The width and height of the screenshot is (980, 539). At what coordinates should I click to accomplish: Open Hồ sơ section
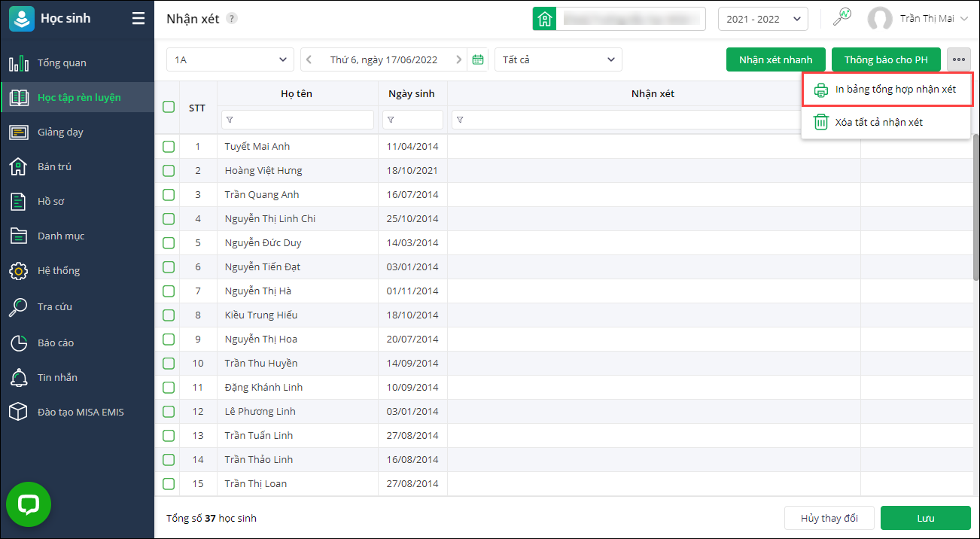pos(77,201)
